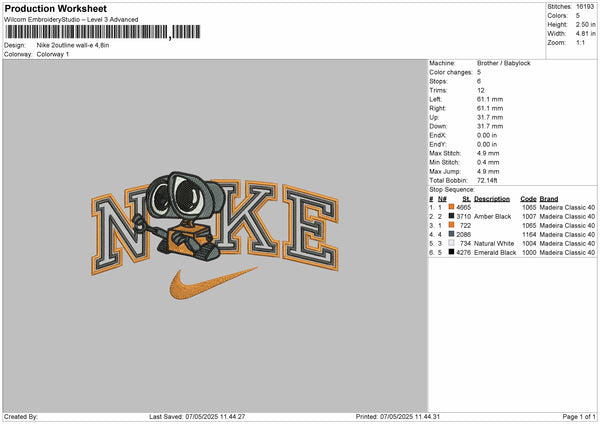The height and width of the screenshot is (424, 600).
Task: Click the 'Down' extent value 31.7 mm
Action: 490,126
